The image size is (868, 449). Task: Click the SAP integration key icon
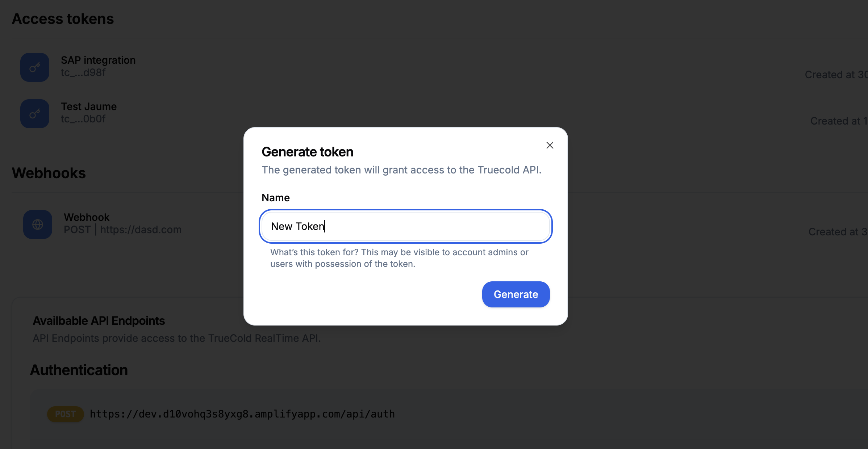tap(35, 67)
